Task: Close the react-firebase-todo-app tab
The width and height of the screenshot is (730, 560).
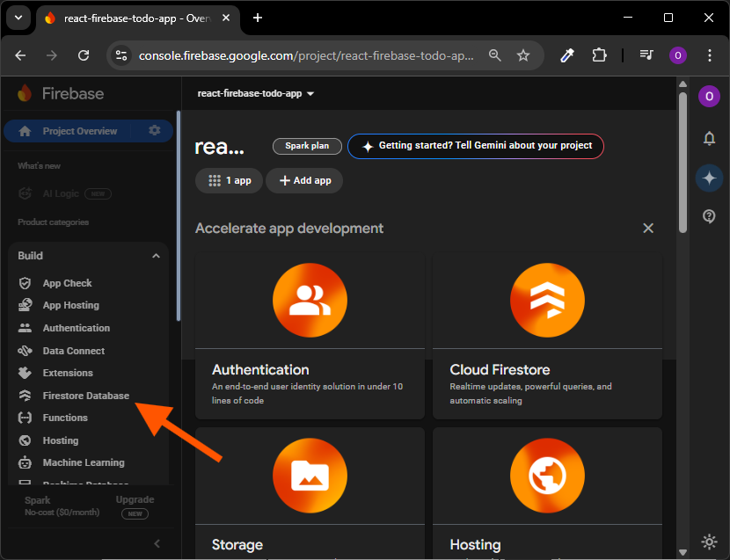Action: click(226, 18)
